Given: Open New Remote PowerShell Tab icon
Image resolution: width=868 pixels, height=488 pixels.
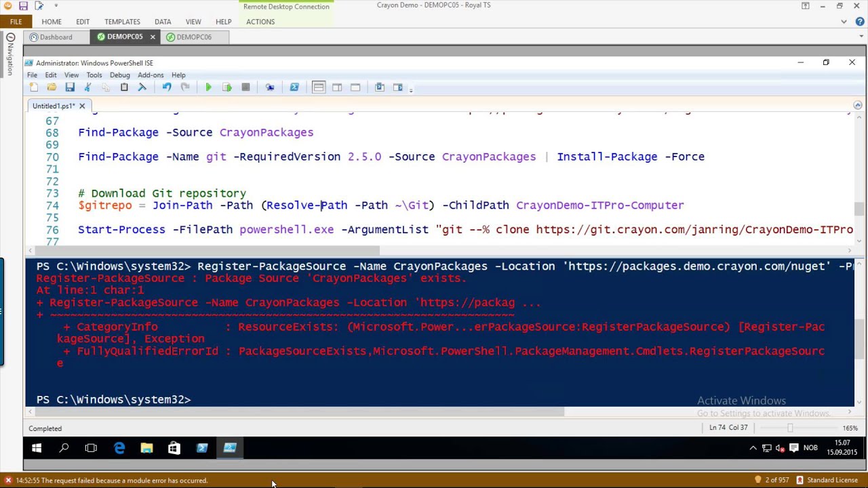Looking at the screenshot, I should click(x=270, y=87).
